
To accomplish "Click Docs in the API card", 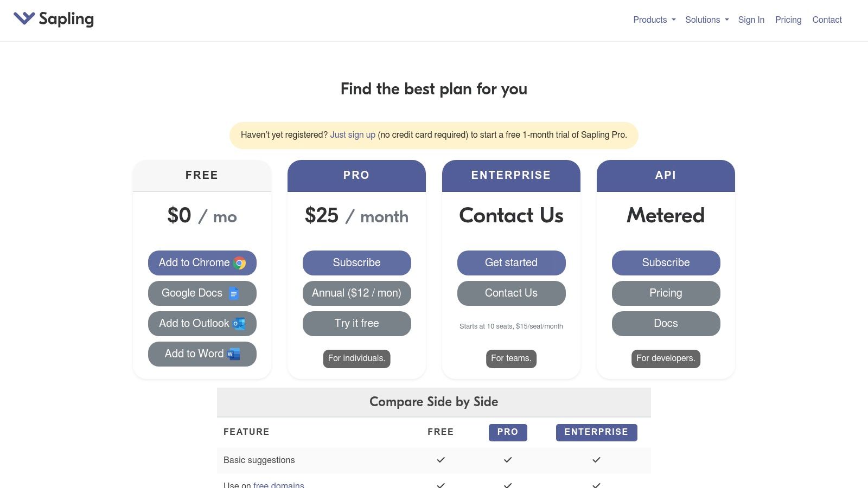I will coord(666,323).
